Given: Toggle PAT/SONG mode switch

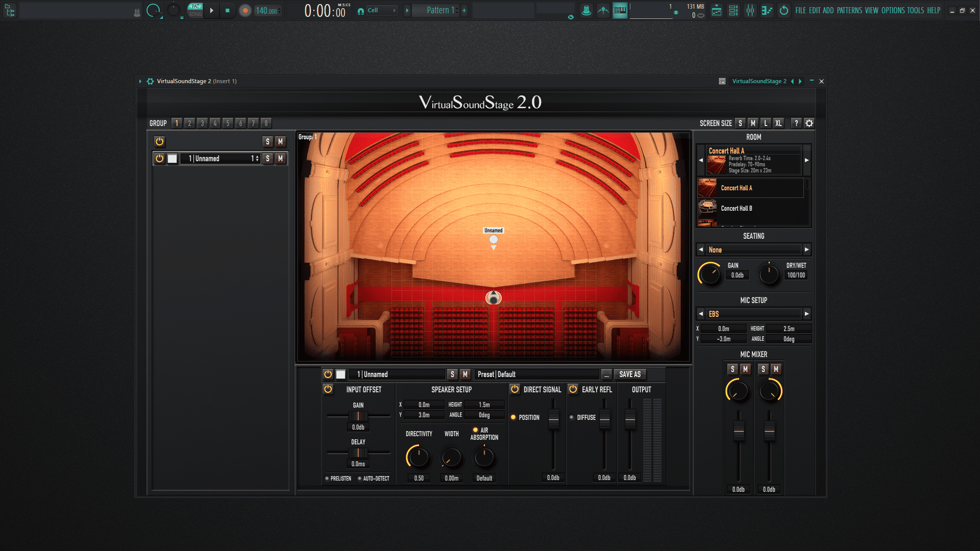Looking at the screenshot, I should (x=195, y=10).
